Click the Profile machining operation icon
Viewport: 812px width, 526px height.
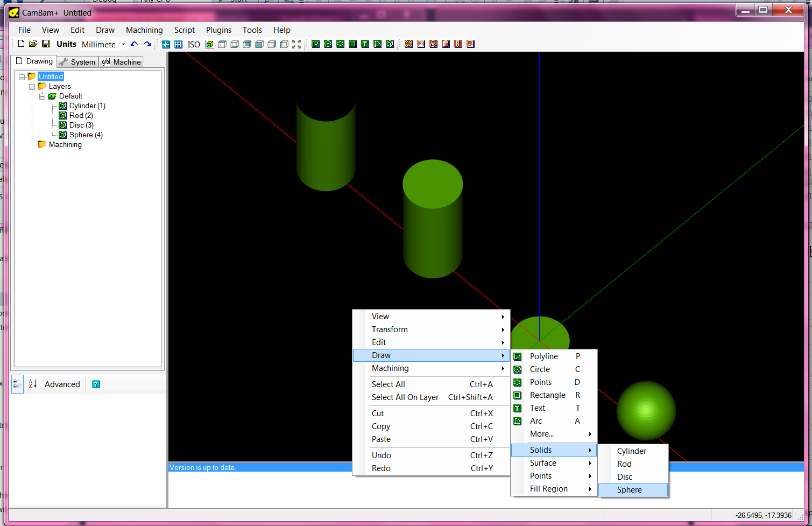click(x=409, y=44)
